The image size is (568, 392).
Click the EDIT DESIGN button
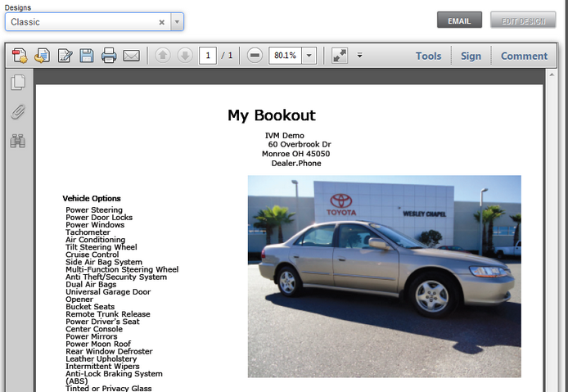point(523,20)
